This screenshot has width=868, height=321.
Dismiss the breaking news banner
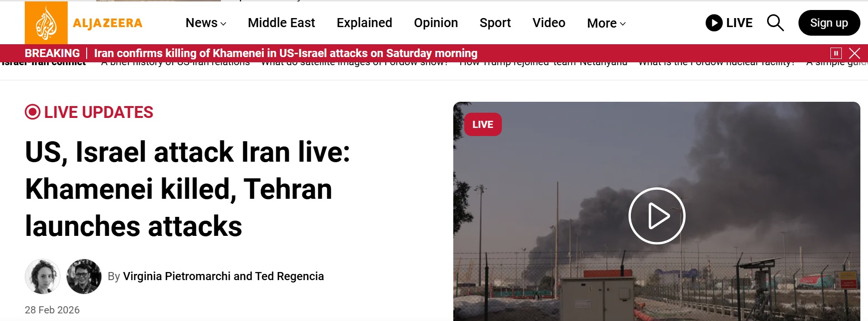pos(855,53)
